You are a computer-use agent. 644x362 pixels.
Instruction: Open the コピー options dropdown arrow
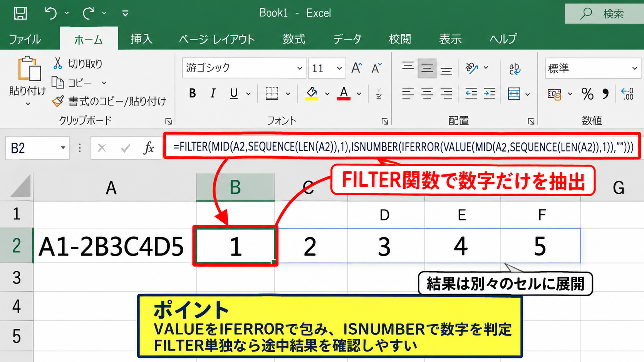coord(104,83)
